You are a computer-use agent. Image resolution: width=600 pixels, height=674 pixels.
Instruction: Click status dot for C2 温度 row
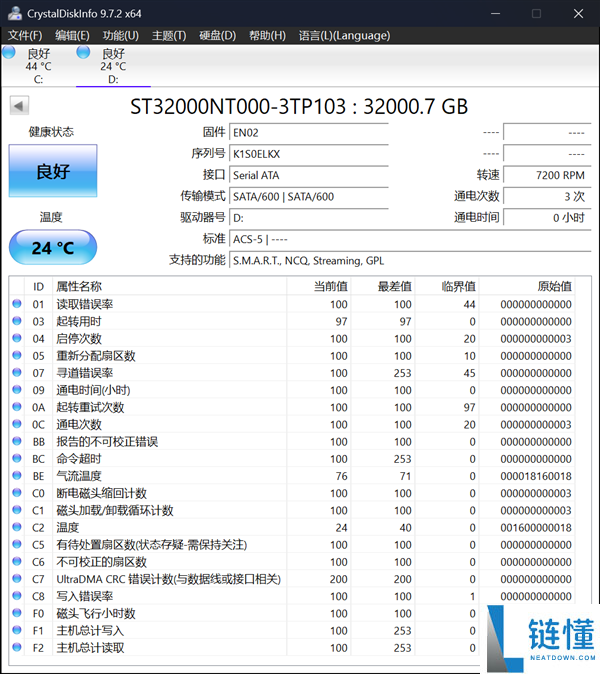[x=17, y=527]
